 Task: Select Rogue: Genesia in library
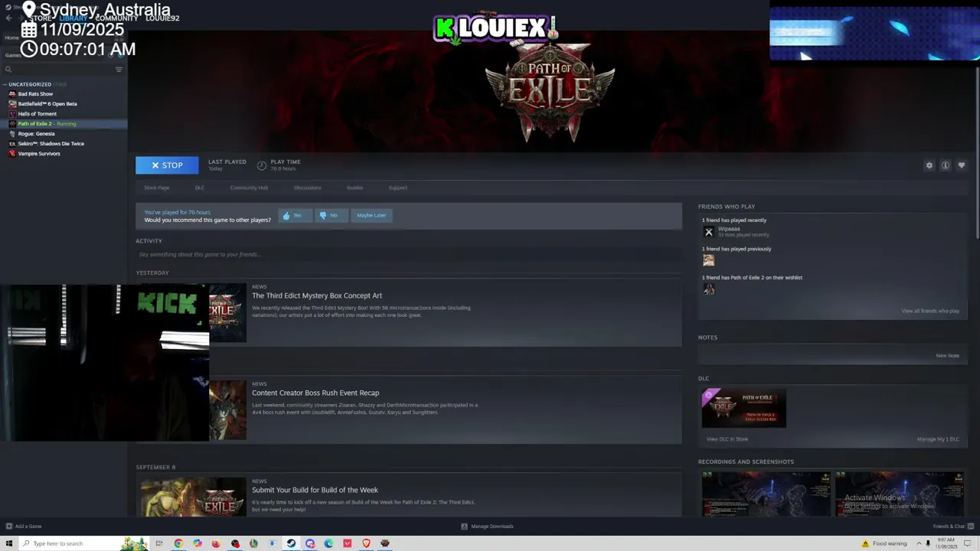point(36,133)
